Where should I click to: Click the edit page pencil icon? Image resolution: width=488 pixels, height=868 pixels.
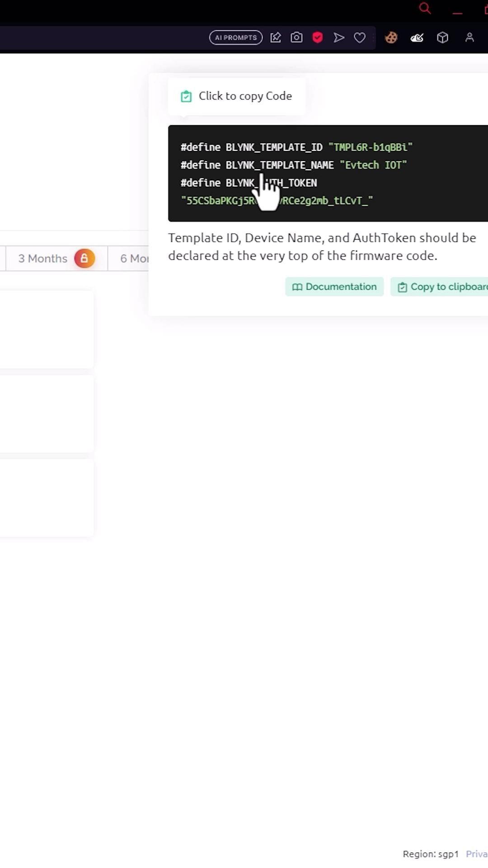[x=276, y=38]
